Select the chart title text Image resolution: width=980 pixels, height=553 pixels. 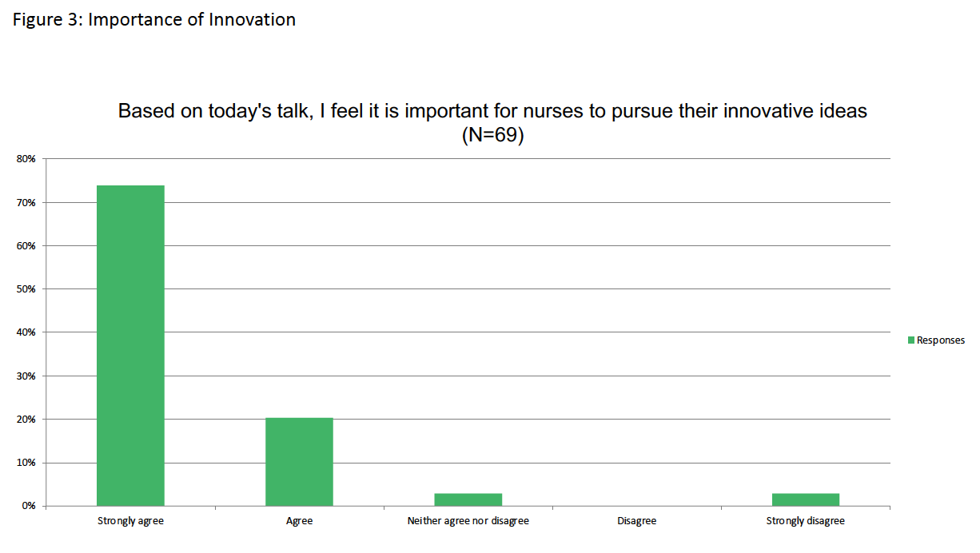point(492,122)
